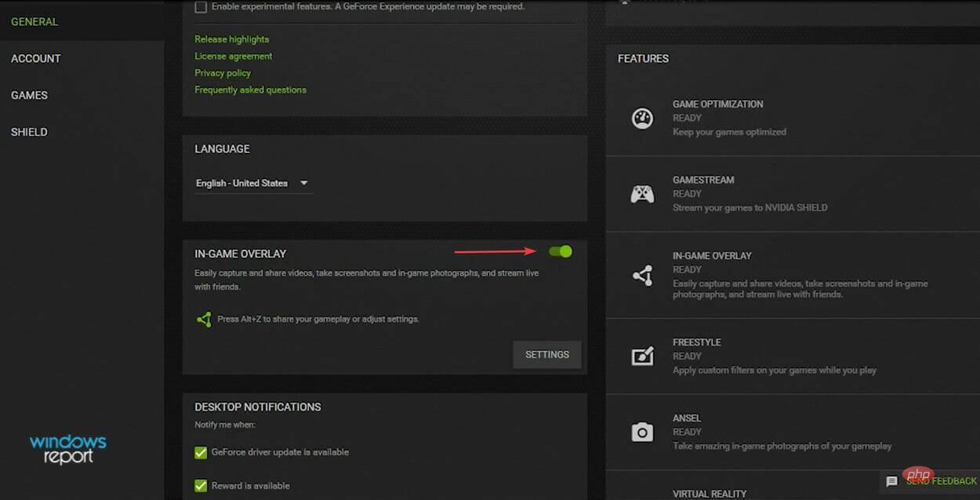This screenshot has width=980, height=500.
Task: Open the Privacy policy link
Action: pyautogui.click(x=223, y=72)
